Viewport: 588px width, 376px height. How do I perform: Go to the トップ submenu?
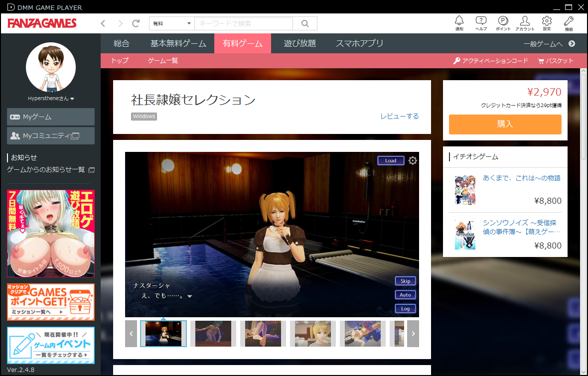point(120,61)
